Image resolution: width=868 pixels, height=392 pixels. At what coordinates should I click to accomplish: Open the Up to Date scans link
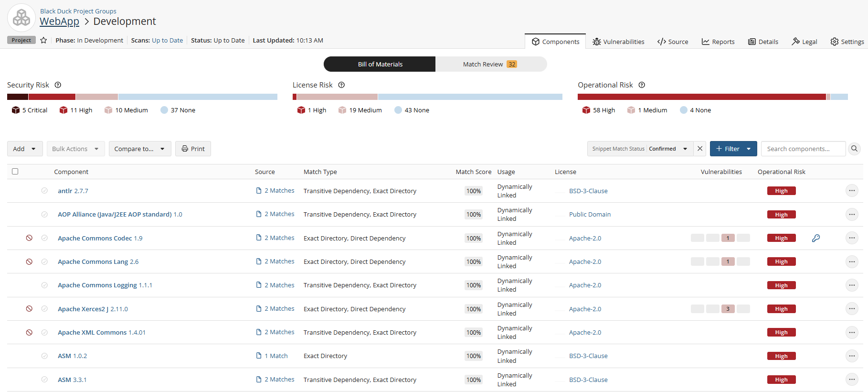point(167,40)
